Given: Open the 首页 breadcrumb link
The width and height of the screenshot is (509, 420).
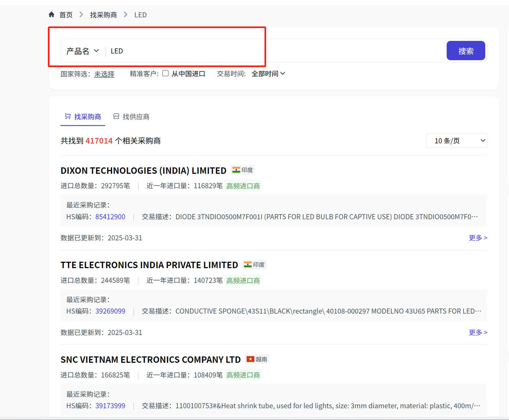Looking at the screenshot, I should coord(66,15).
